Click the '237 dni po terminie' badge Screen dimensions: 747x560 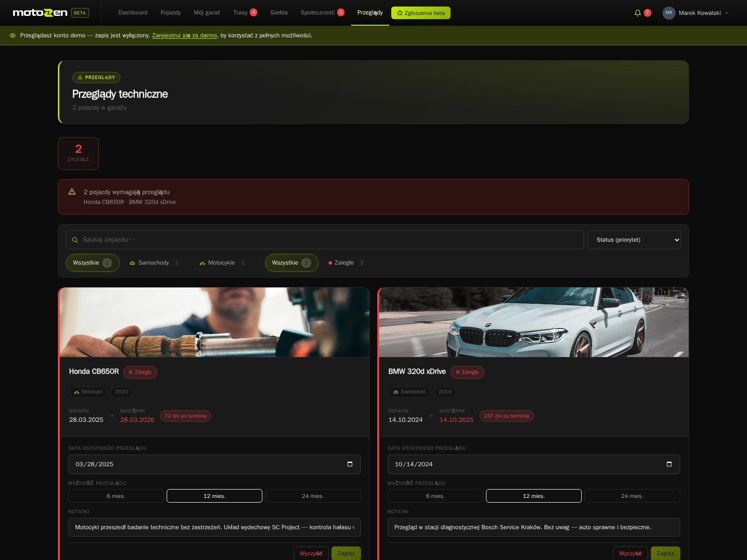tap(507, 416)
